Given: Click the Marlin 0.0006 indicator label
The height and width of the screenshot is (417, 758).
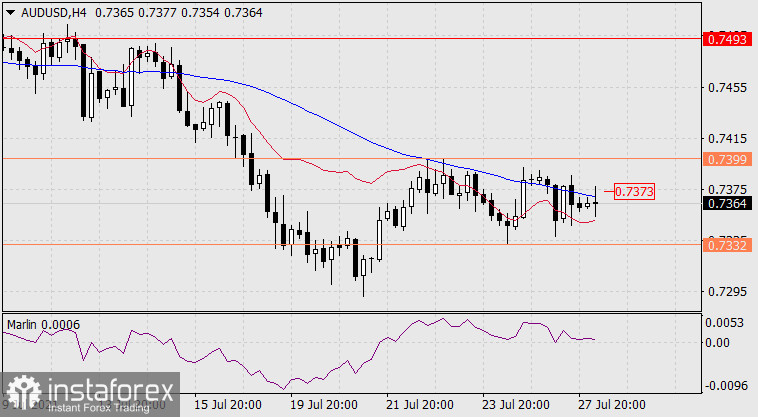Looking at the screenshot, I should (x=44, y=325).
